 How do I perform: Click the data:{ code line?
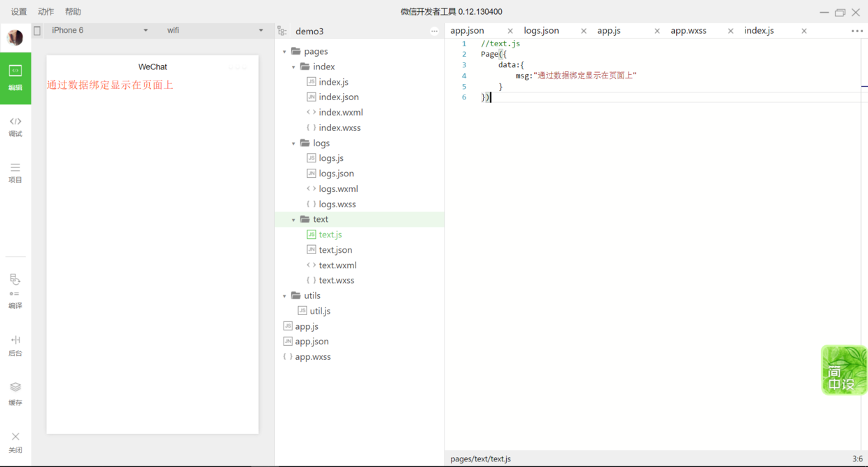point(511,65)
